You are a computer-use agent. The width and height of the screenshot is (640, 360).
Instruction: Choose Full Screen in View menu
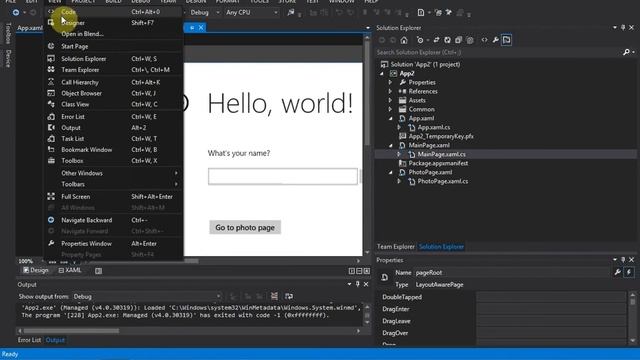click(x=113, y=197)
